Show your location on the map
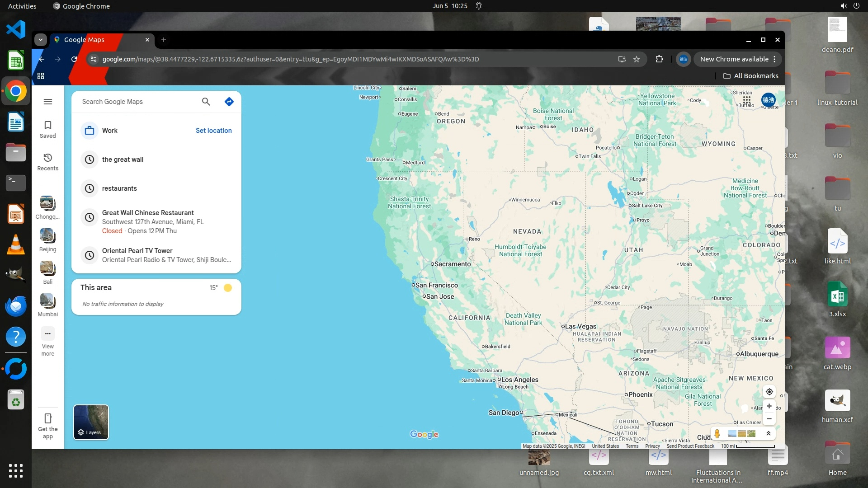The width and height of the screenshot is (868, 488). 769,392
